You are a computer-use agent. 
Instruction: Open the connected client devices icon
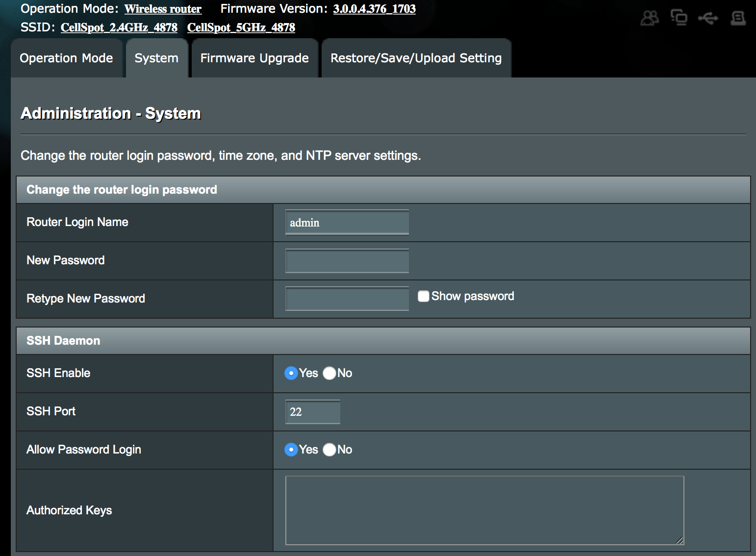[x=679, y=18]
